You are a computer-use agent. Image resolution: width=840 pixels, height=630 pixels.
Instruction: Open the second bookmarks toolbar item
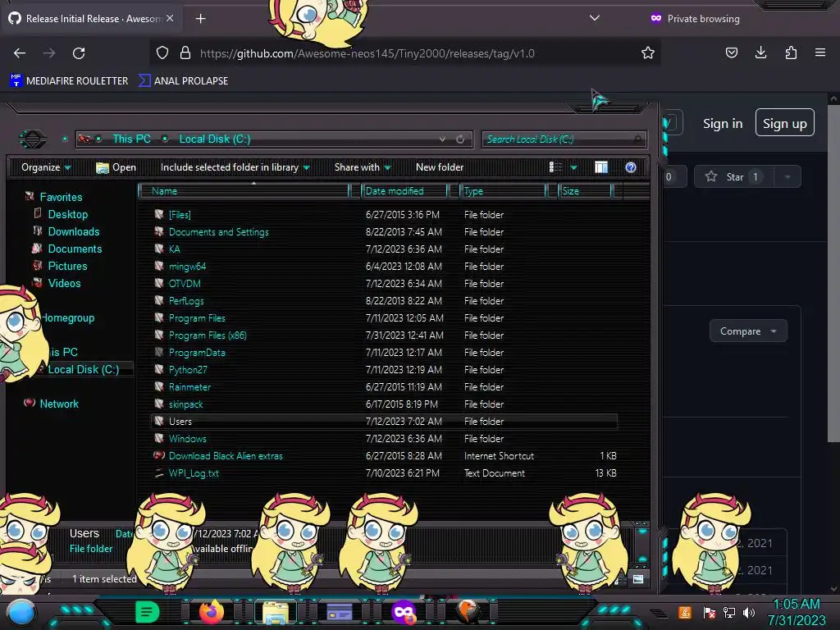[x=183, y=81]
